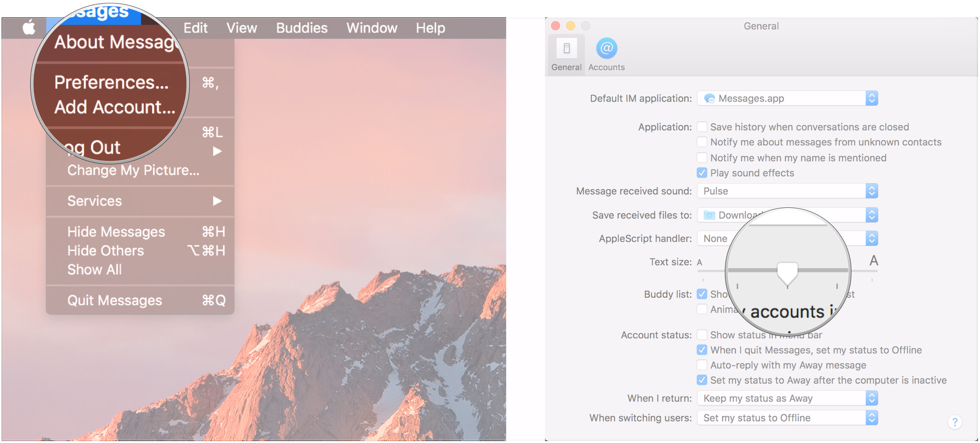Open the When switching users dropdown
This screenshot has height=443, width=980.
[x=788, y=418]
